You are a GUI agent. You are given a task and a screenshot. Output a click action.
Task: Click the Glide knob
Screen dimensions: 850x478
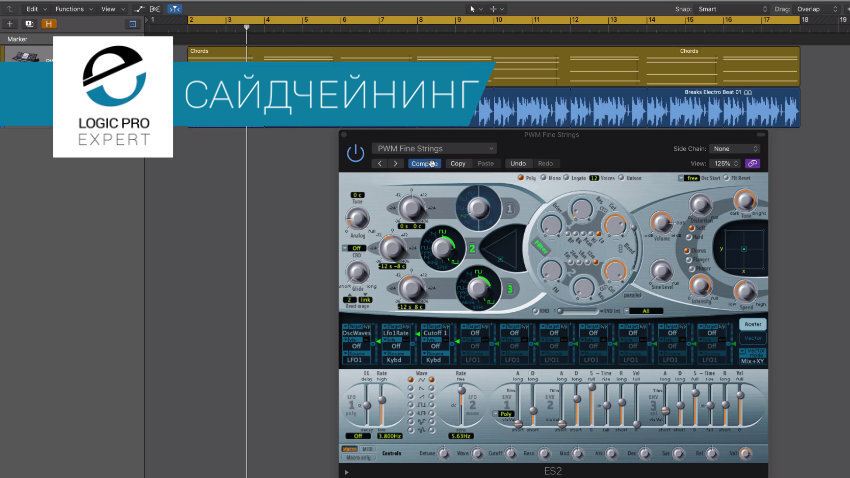(x=357, y=272)
